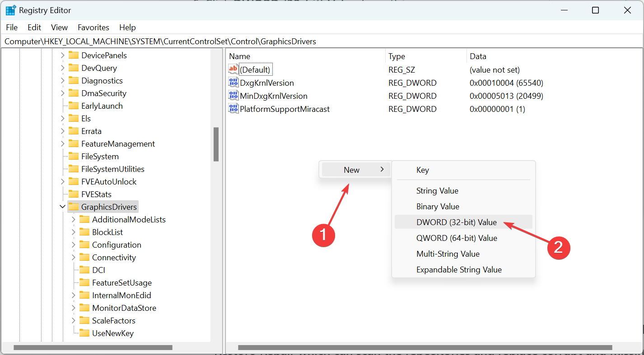Choose DWORD (32-bit) Value from submenu
644x355 pixels.
click(x=463, y=222)
